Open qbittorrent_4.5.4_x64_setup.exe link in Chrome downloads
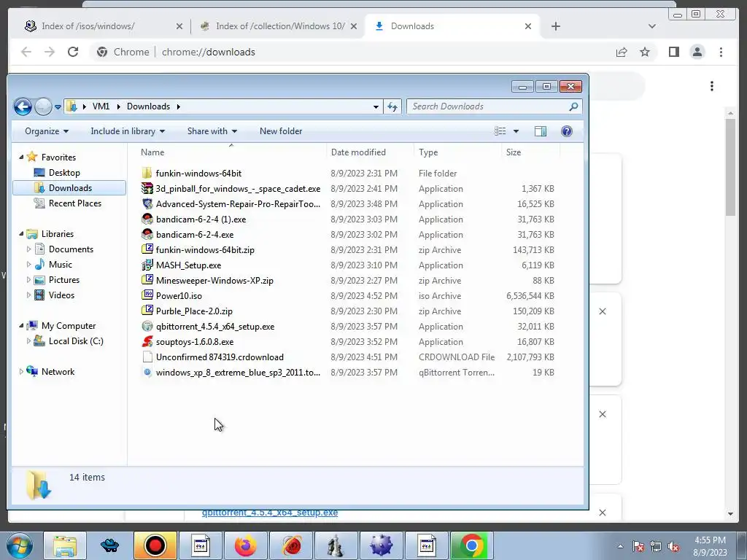The width and height of the screenshot is (747, 560). pos(270,513)
